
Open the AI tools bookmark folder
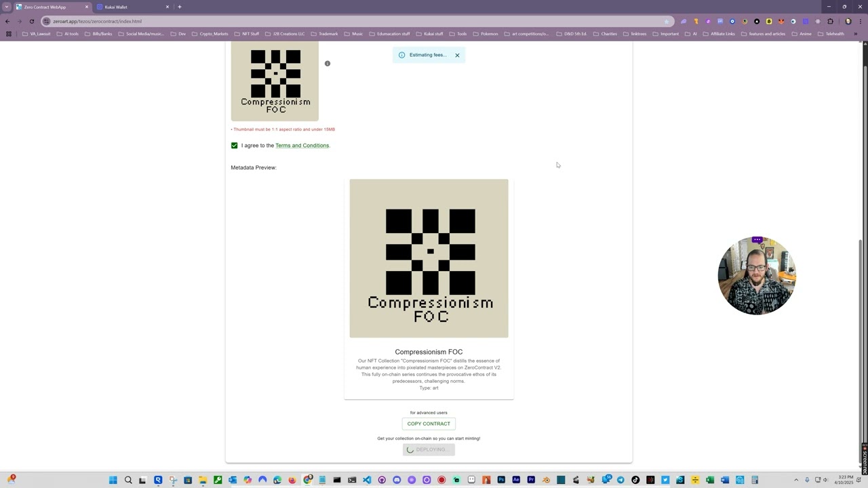tap(68, 34)
